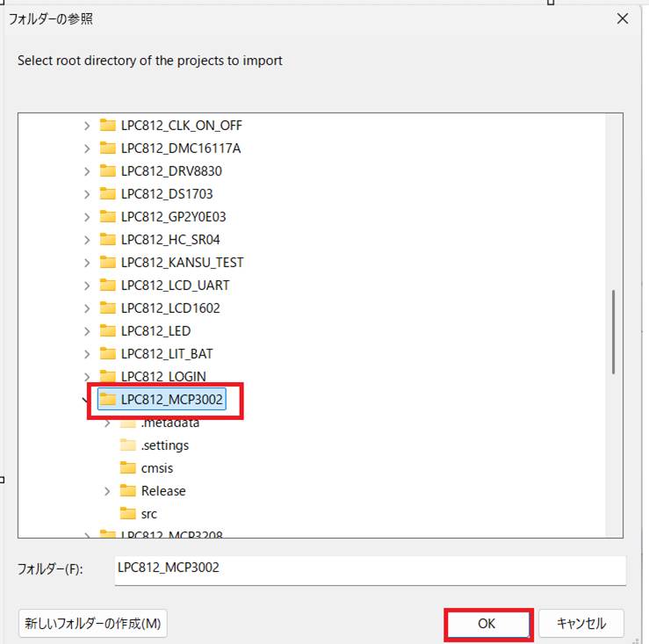Click the LPC812_HC_SR04 folder icon

point(108,240)
